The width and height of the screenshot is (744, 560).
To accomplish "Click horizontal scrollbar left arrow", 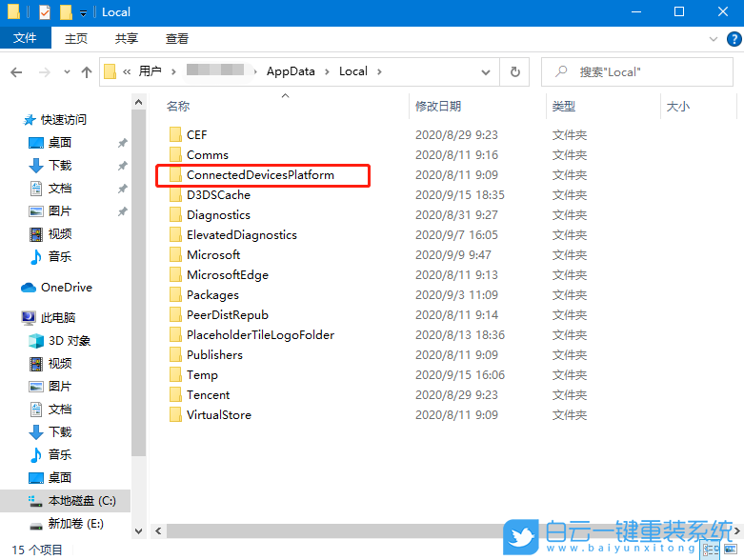I will coord(158,531).
